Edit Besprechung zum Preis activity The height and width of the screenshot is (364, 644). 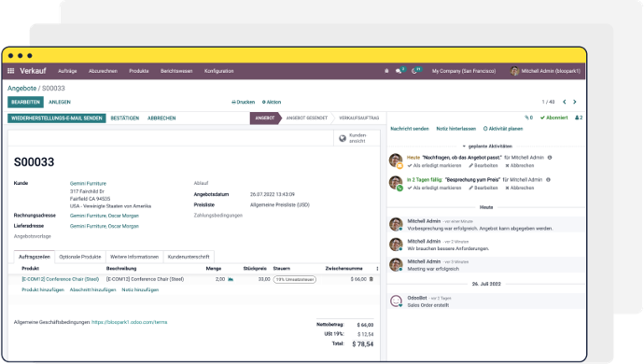483,188
